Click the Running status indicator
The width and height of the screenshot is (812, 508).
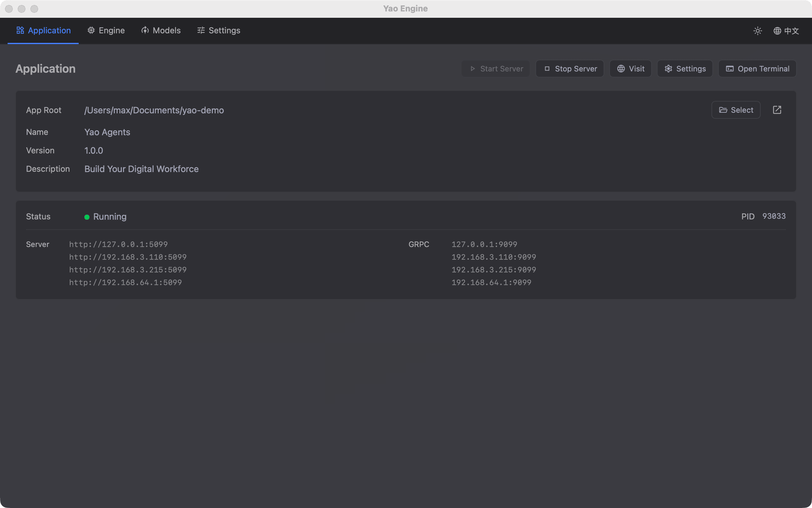click(105, 217)
